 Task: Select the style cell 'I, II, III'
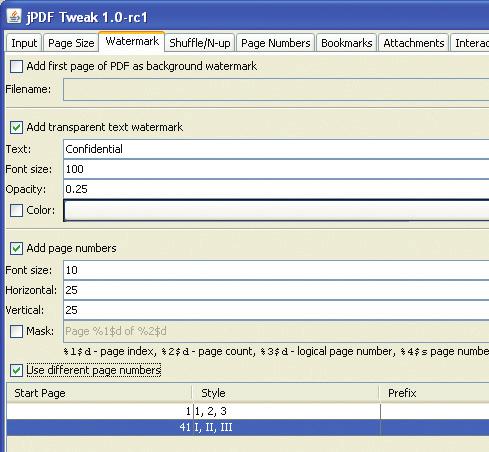[287, 427]
